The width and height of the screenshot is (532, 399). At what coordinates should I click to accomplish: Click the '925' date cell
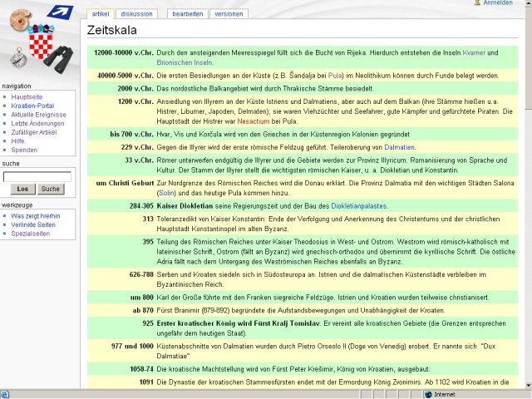click(148, 323)
